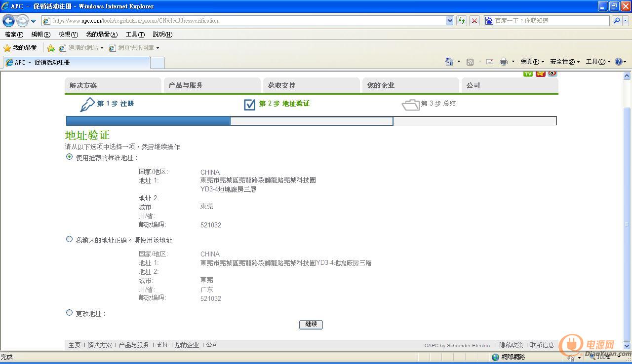Expand the address bar history dropdown

click(450, 21)
